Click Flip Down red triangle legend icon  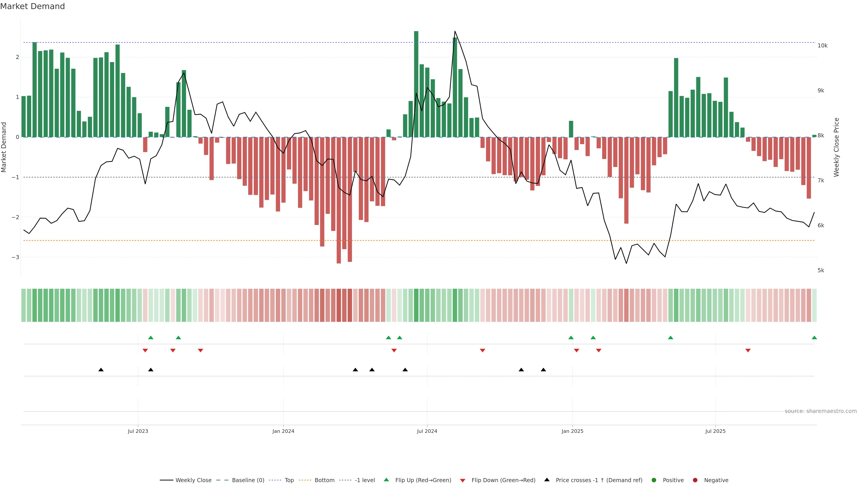(463, 481)
